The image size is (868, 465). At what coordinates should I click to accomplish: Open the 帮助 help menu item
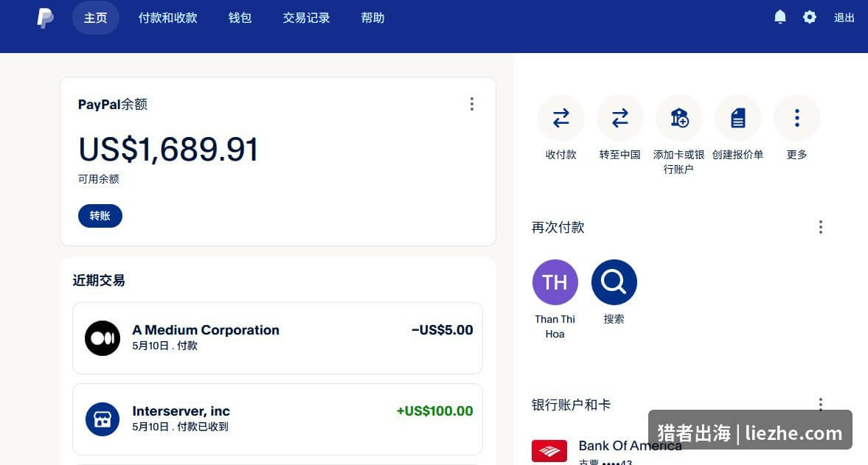[x=372, y=18]
